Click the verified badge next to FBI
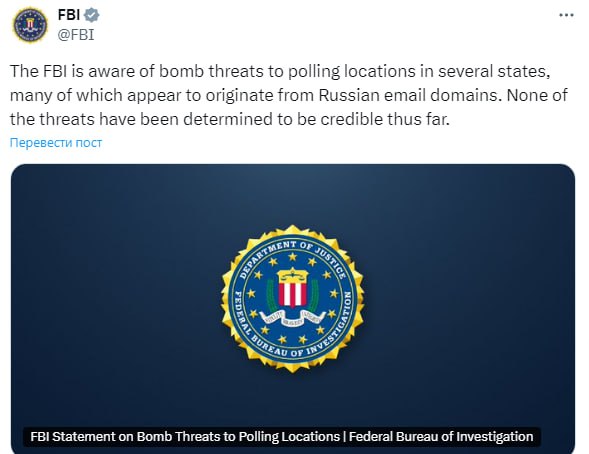This screenshot has width=589, height=454. [91, 15]
